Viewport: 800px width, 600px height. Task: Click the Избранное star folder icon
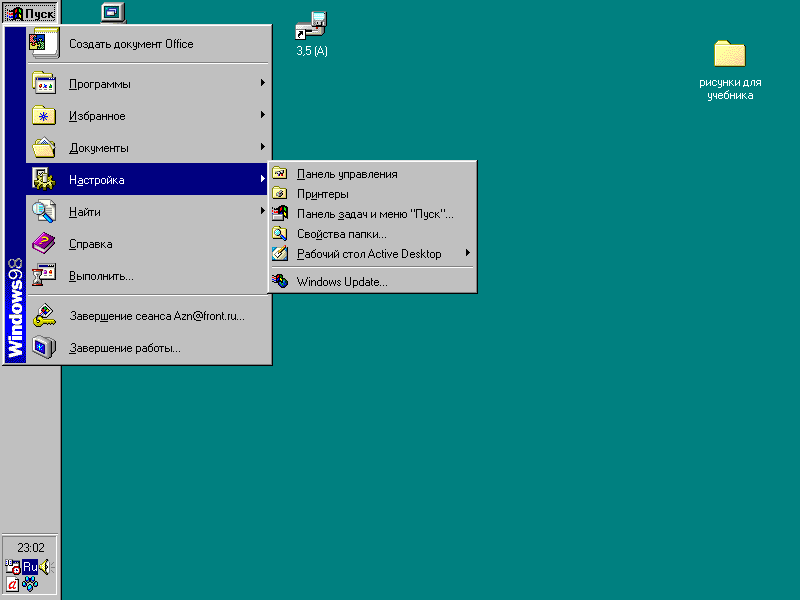(x=44, y=115)
